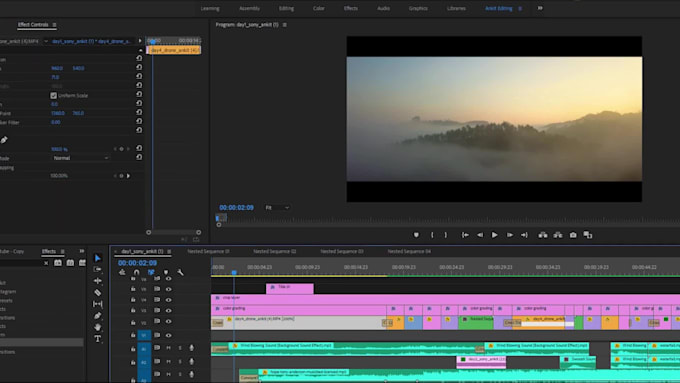The height and width of the screenshot is (383, 680).
Task: Open the Fit zoom level dropdown
Action: pos(278,208)
